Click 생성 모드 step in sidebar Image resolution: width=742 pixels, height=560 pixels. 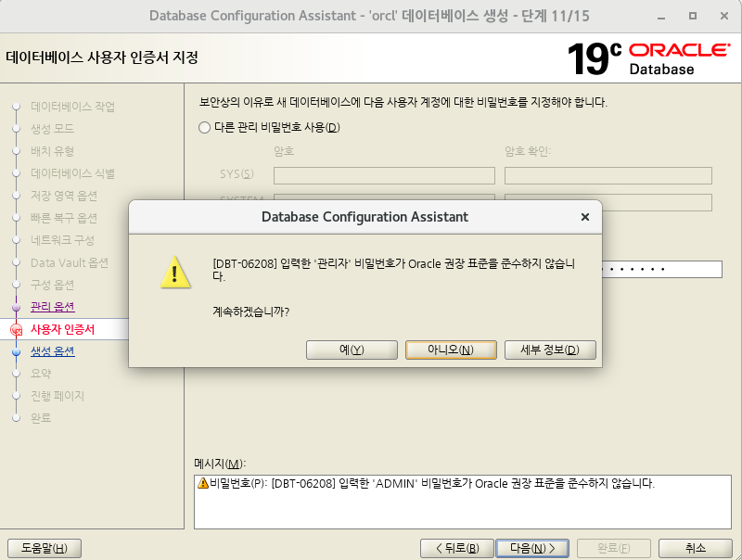[x=52, y=129]
